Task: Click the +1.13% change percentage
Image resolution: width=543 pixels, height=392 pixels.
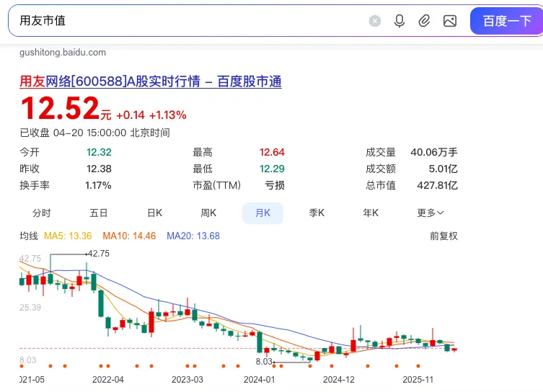Action: (x=167, y=115)
